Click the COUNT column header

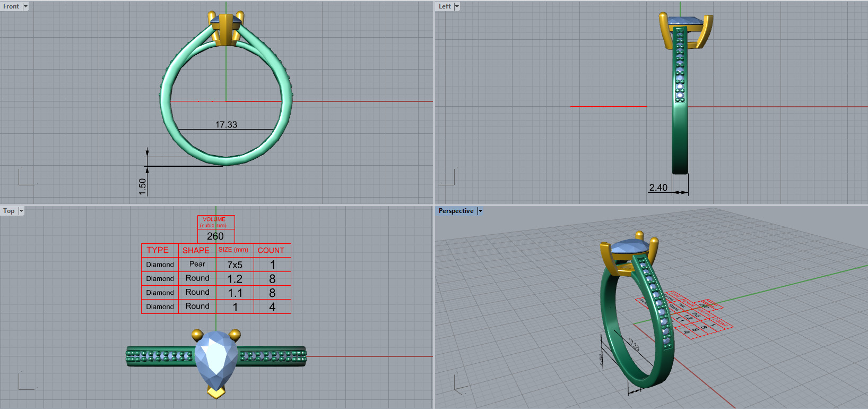coord(271,250)
